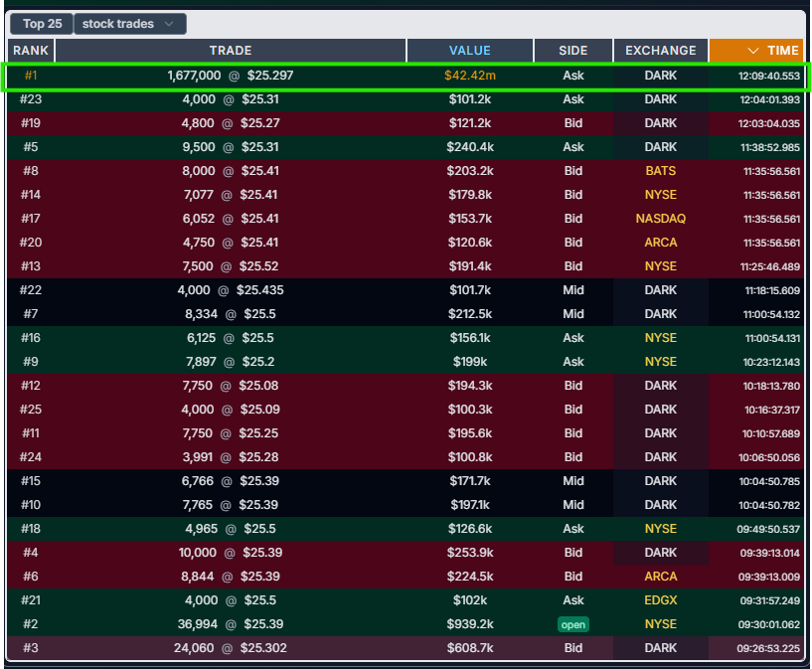Click time 12:09:40.553
The height and width of the screenshot is (669, 812).
click(x=769, y=77)
